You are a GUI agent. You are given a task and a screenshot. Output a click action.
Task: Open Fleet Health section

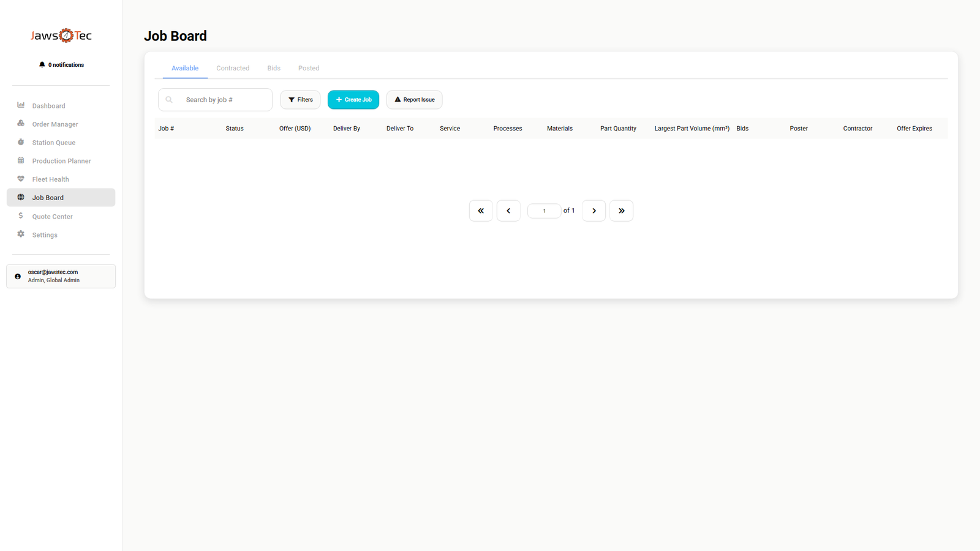61,179
